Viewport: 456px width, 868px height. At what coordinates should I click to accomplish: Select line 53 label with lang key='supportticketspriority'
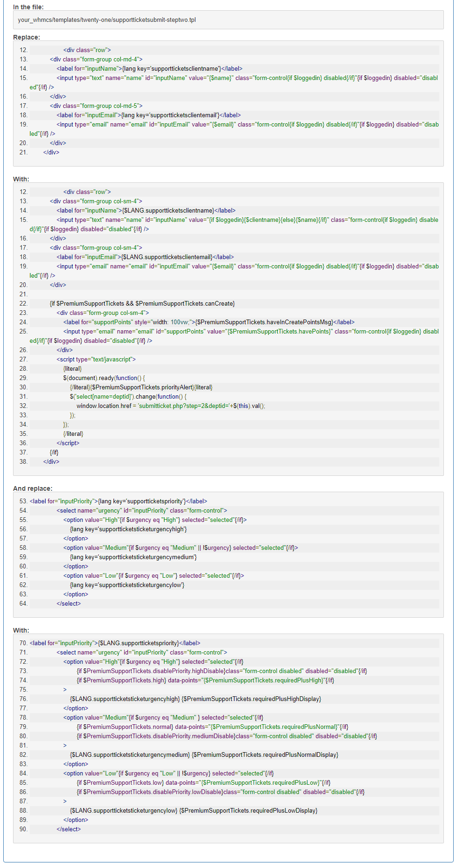(x=118, y=501)
